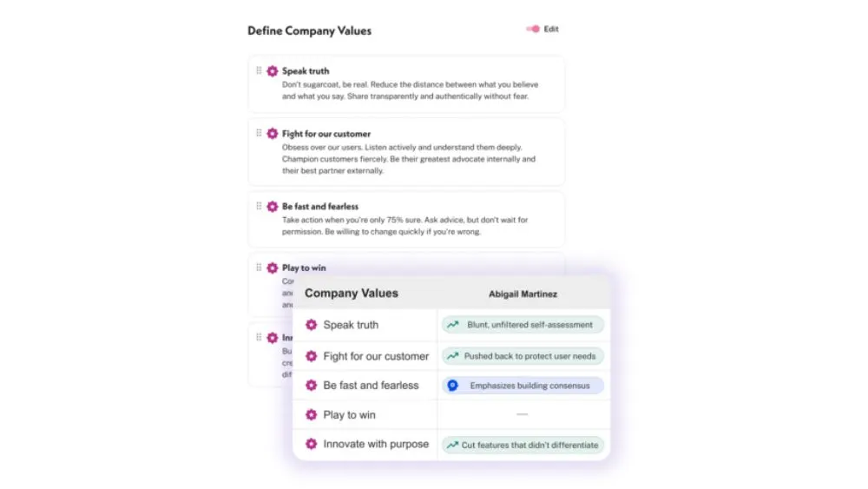Toggle the Edit switch
This screenshot has width=868, height=489.
[x=533, y=29]
